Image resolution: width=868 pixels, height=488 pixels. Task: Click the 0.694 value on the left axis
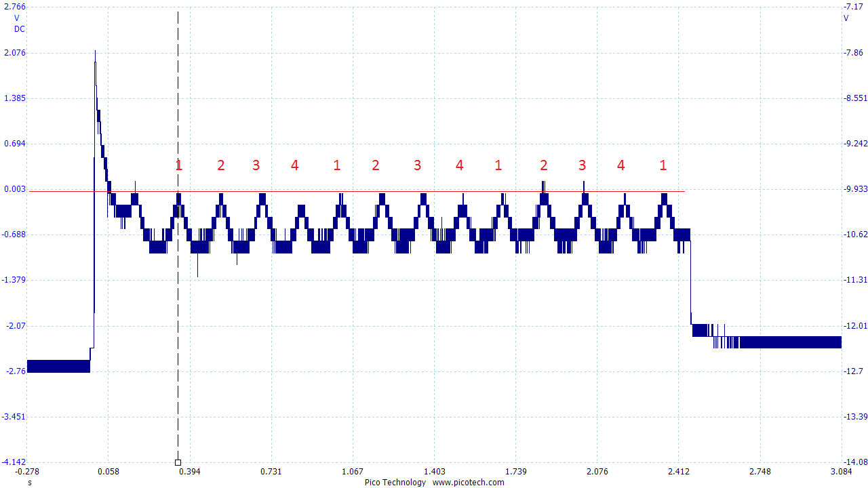coord(15,144)
